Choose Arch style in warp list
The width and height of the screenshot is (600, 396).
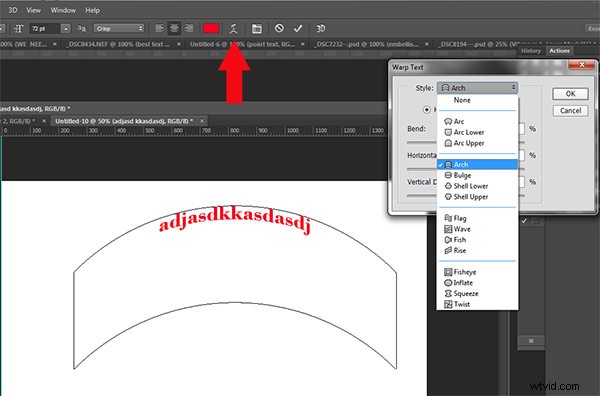(x=477, y=165)
